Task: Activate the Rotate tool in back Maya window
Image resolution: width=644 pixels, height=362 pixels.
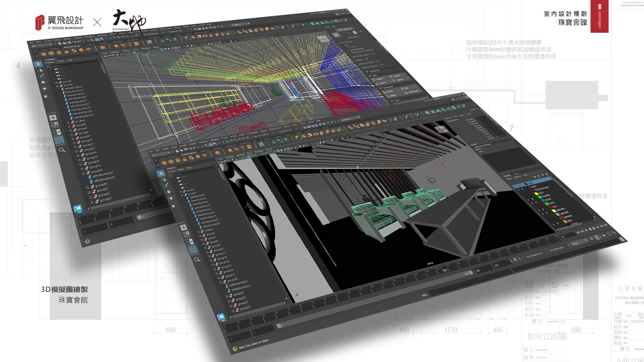Action: click(x=45, y=88)
